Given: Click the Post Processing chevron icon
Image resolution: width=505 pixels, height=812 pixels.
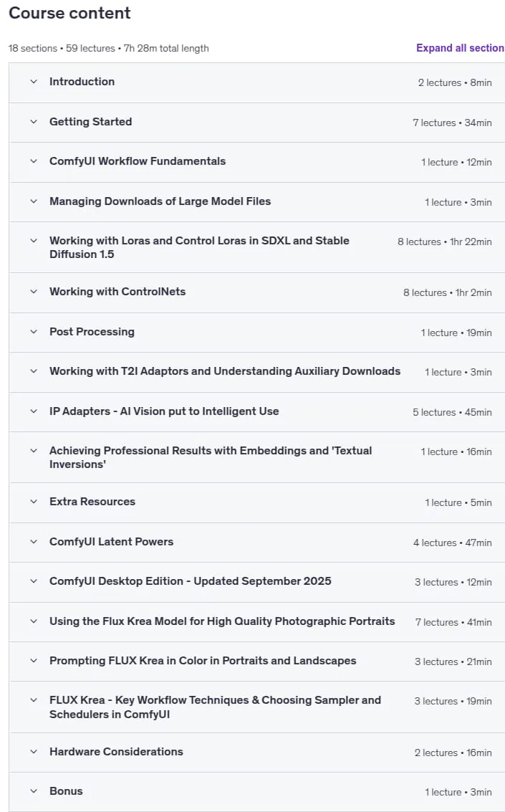Looking at the screenshot, I should 34,332.
